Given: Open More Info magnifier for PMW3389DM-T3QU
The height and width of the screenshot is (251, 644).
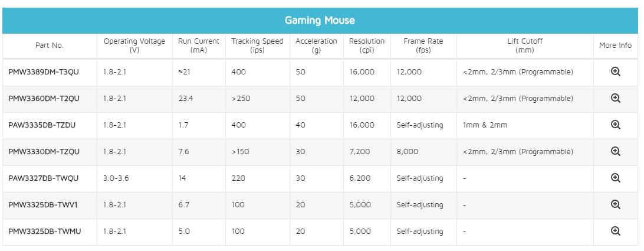Looking at the screenshot, I should pyautogui.click(x=615, y=71).
